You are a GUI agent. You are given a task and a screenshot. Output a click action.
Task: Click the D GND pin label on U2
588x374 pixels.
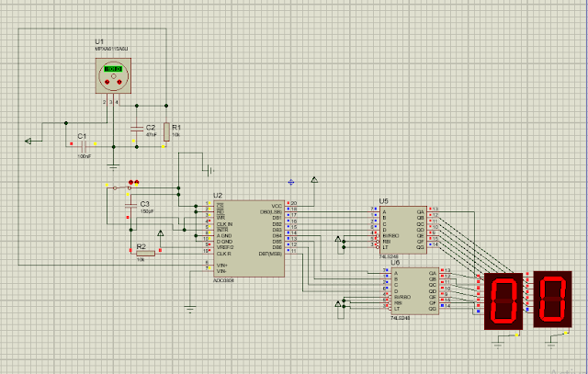[224, 242]
